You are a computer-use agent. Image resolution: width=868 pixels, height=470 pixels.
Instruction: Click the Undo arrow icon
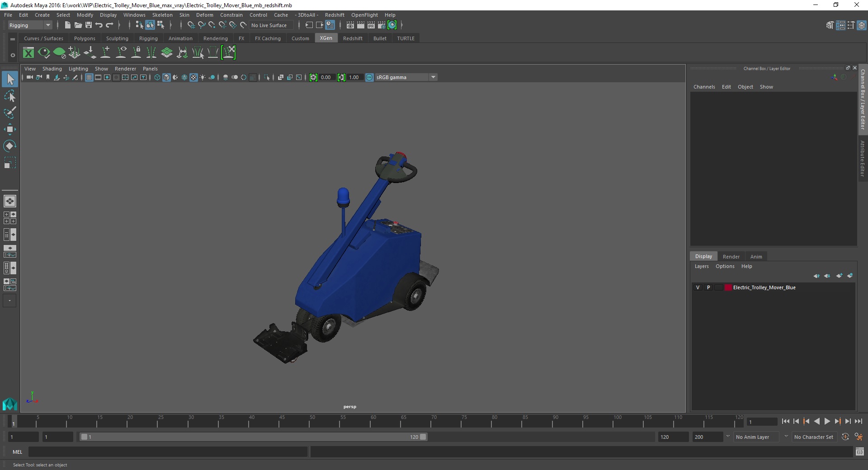tap(99, 25)
